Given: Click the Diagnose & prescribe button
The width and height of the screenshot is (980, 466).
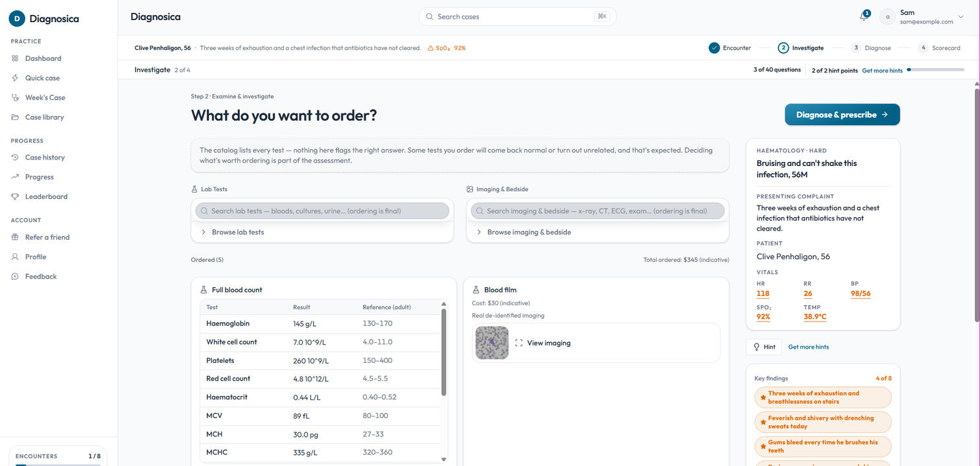Looking at the screenshot, I should [x=843, y=115].
